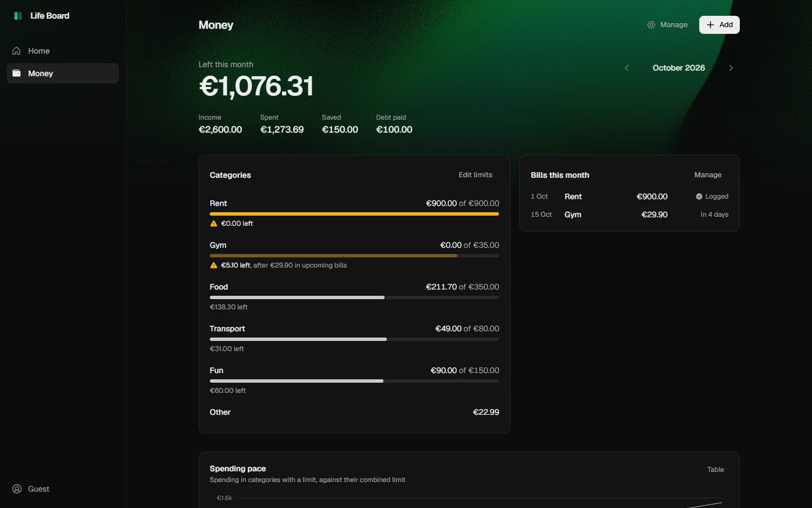Click Manage at the top of page
Viewport: 812px width, 508px height.
668,25
